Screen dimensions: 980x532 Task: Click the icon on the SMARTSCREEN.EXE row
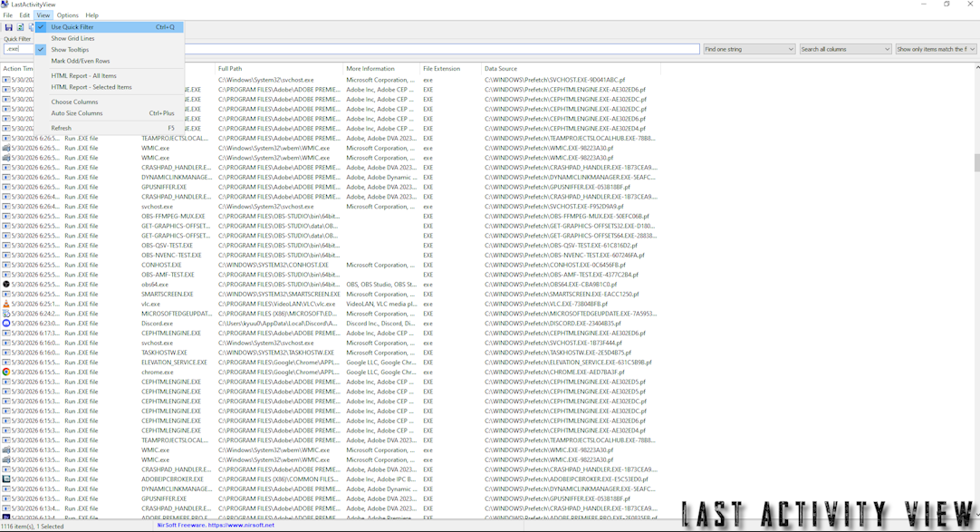[6, 294]
